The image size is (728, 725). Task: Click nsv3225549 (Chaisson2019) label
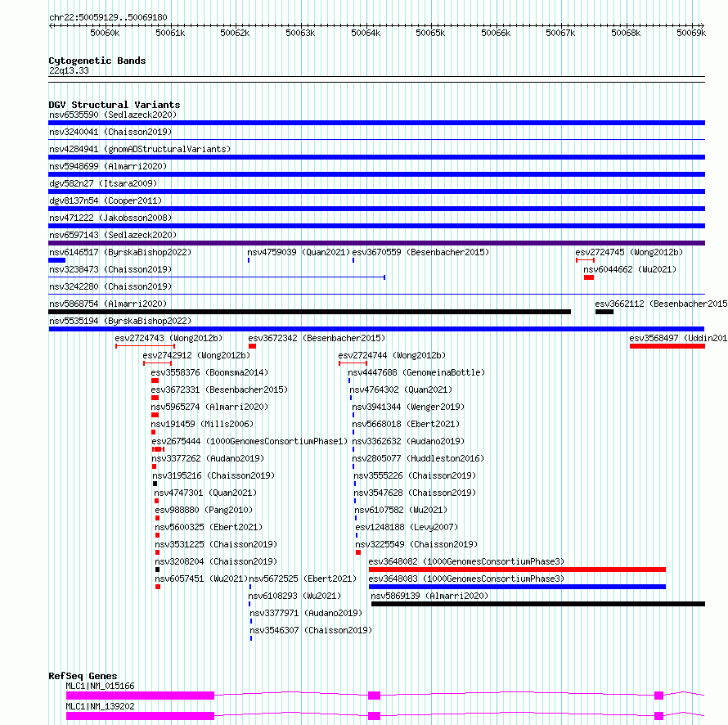416,544
